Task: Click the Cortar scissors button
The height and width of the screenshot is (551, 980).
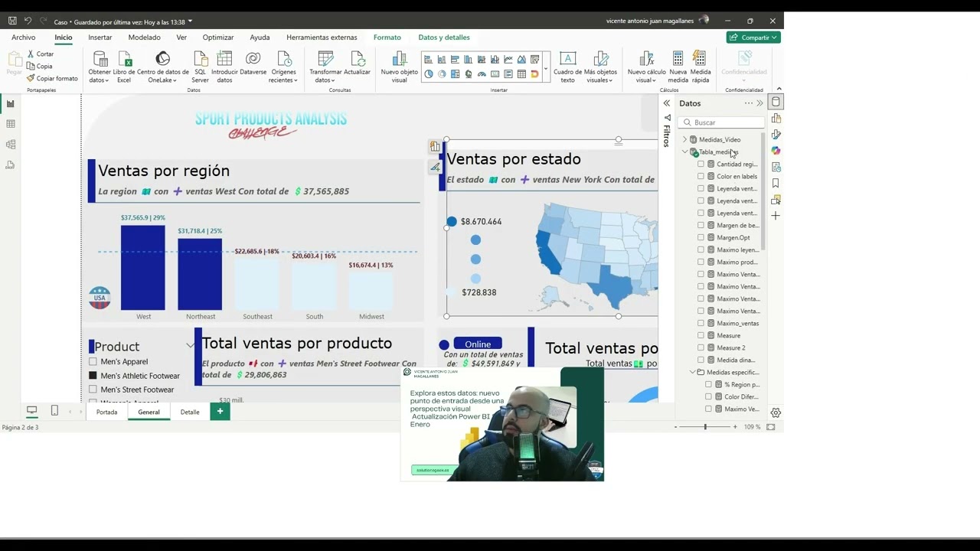Action: coord(41,54)
